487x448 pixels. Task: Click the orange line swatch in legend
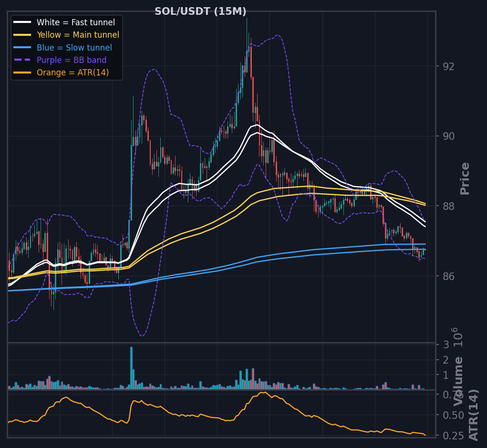[22, 73]
